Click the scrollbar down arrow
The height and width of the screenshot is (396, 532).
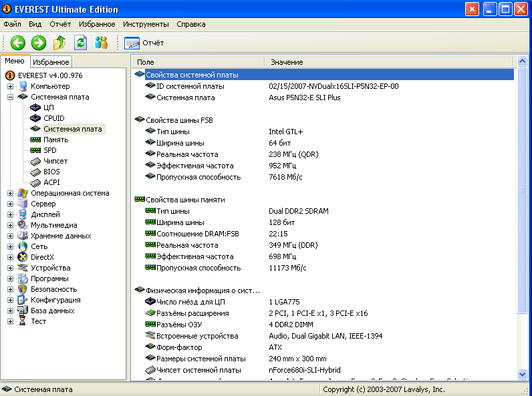click(522, 375)
